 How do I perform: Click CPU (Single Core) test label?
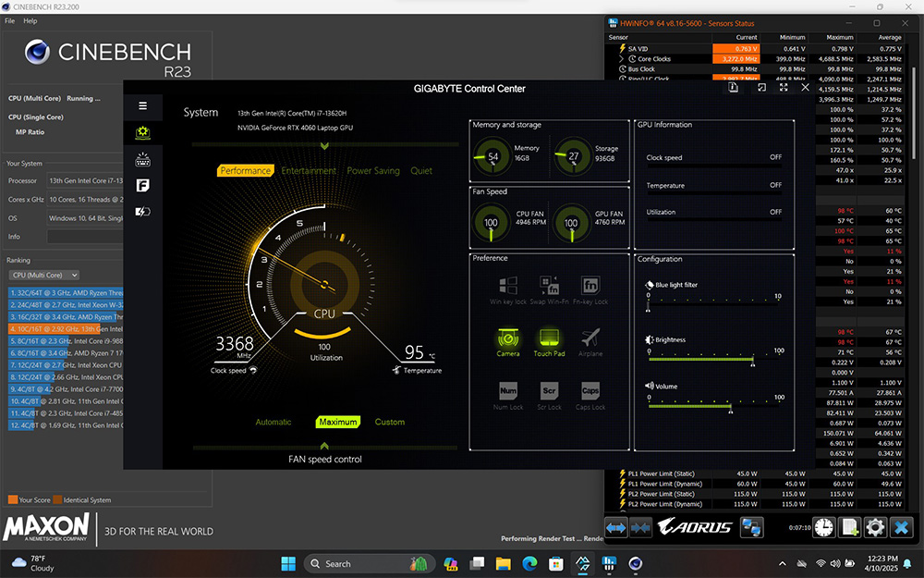[x=36, y=117]
